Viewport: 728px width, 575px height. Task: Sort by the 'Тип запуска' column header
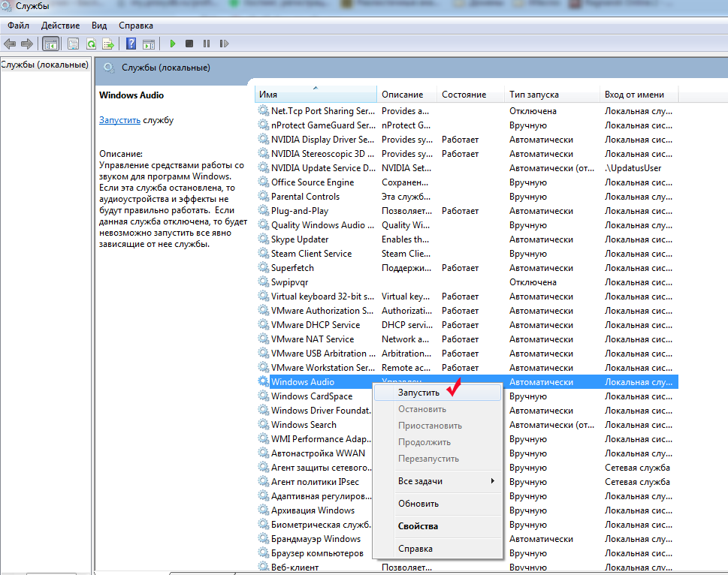click(x=551, y=95)
